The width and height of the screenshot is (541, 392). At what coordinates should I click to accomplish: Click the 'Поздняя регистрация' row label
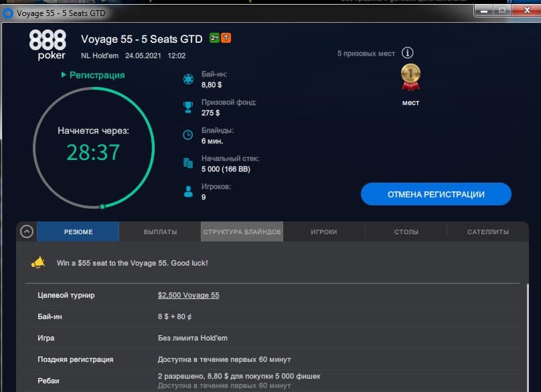[x=75, y=359]
